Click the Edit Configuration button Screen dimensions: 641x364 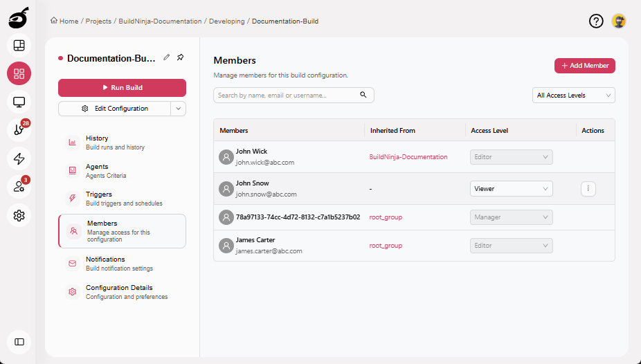coord(114,109)
